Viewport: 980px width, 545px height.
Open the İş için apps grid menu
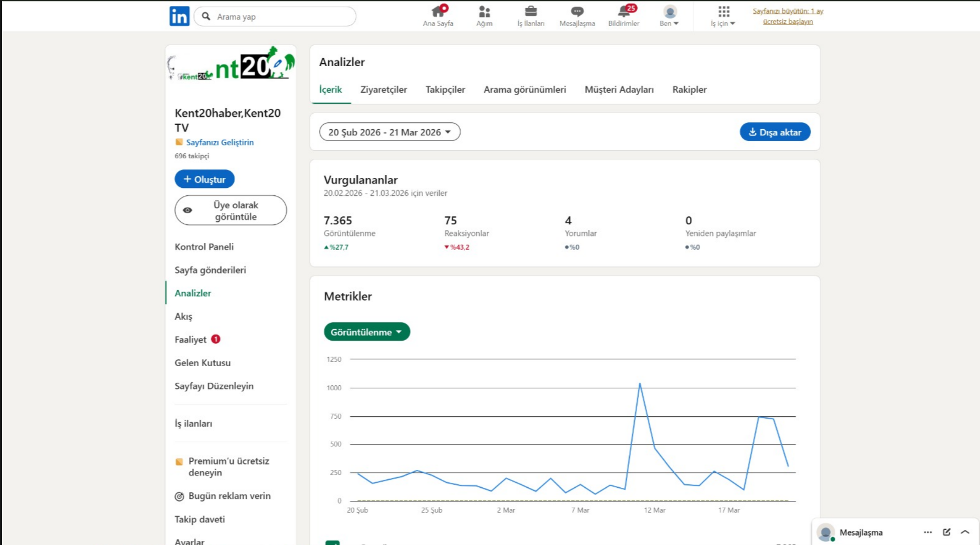point(723,16)
